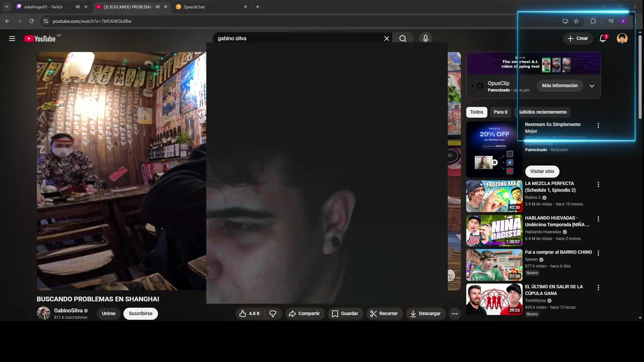Open the NIÑA RACISTA video thumbnail

tap(494, 230)
